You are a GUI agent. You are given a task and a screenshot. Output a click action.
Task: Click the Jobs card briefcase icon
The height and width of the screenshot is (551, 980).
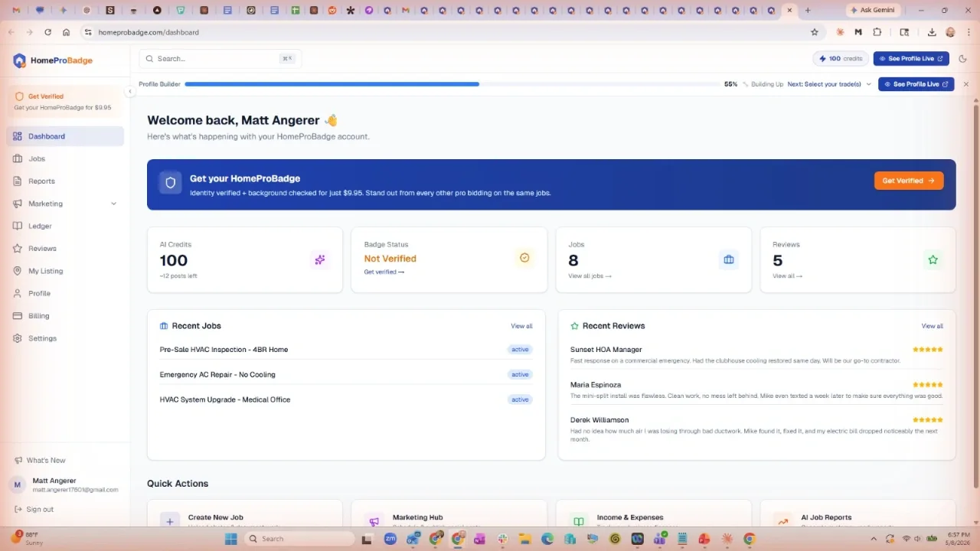[x=729, y=259]
